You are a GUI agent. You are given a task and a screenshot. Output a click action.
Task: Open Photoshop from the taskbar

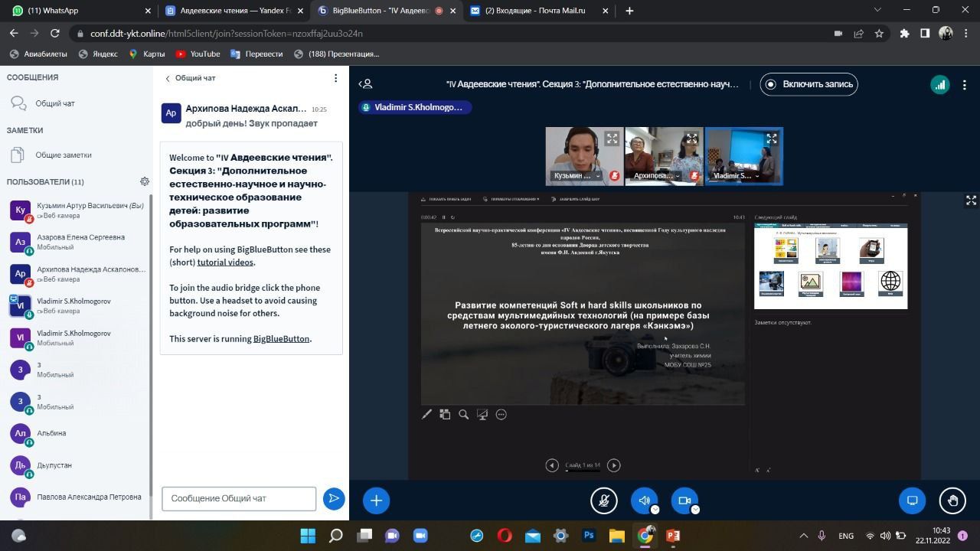pos(589,536)
